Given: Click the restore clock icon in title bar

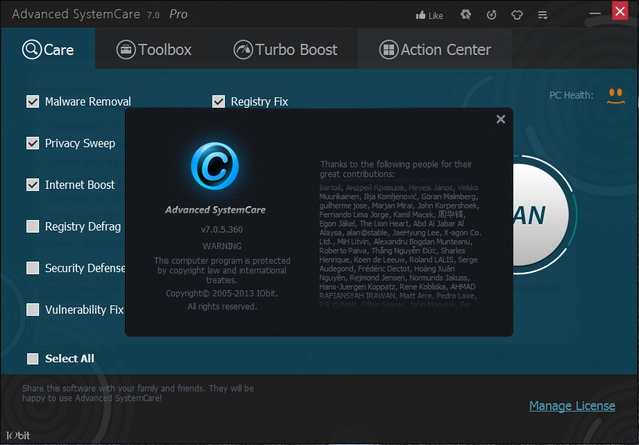Looking at the screenshot, I should [x=491, y=15].
